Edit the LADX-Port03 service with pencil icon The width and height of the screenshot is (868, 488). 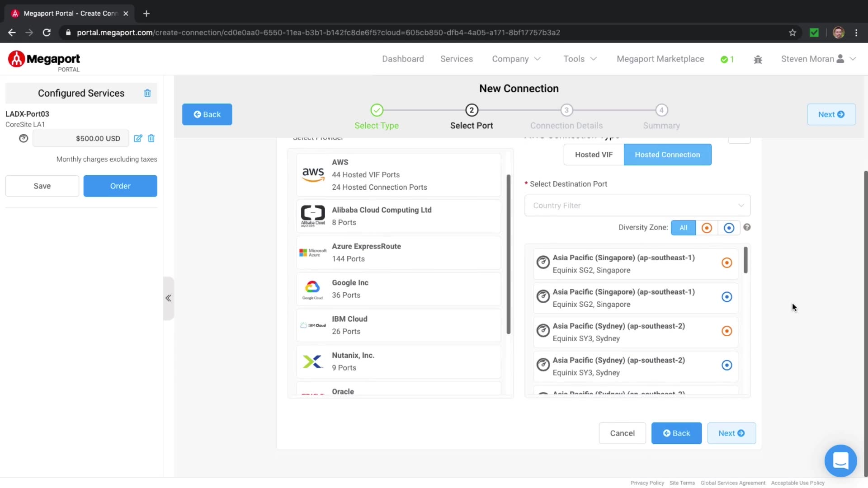138,138
